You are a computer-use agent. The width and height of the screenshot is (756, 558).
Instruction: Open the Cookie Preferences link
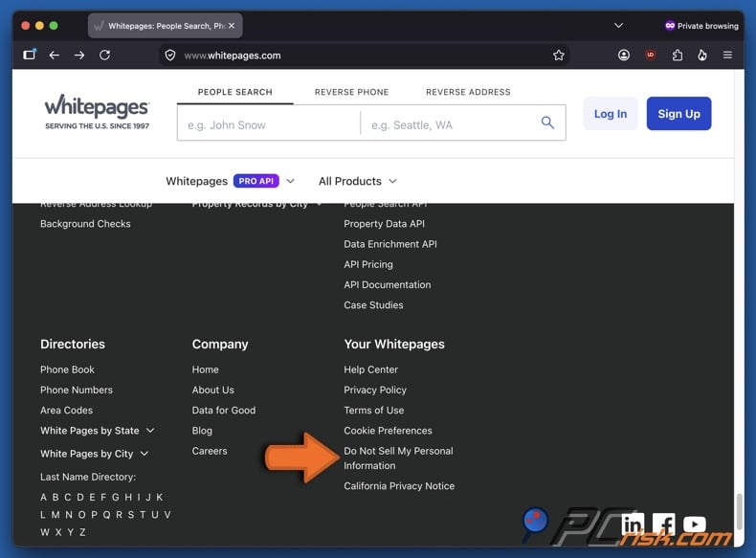pos(388,430)
